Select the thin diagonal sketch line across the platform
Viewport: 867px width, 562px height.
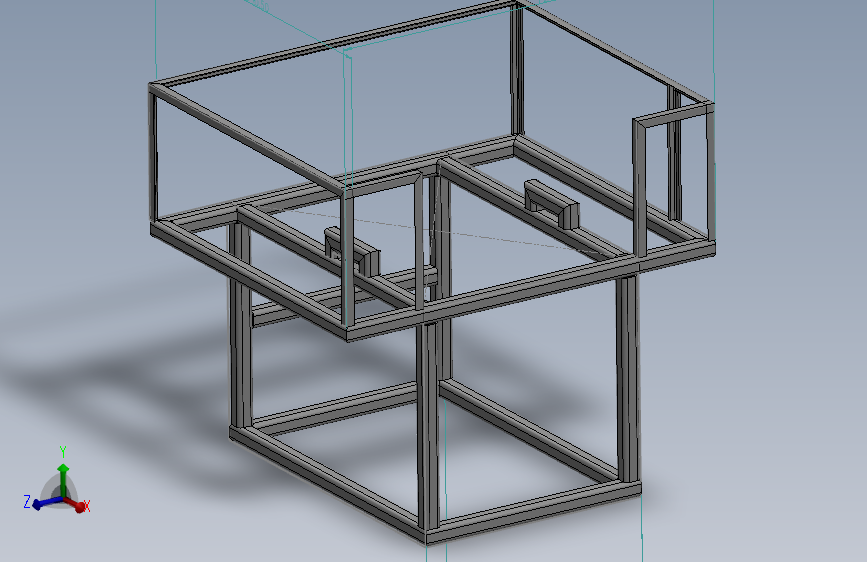(437, 231)
